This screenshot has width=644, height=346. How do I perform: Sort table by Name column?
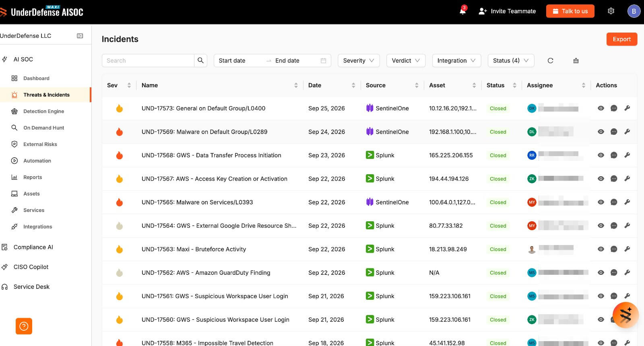coord(296,85)
